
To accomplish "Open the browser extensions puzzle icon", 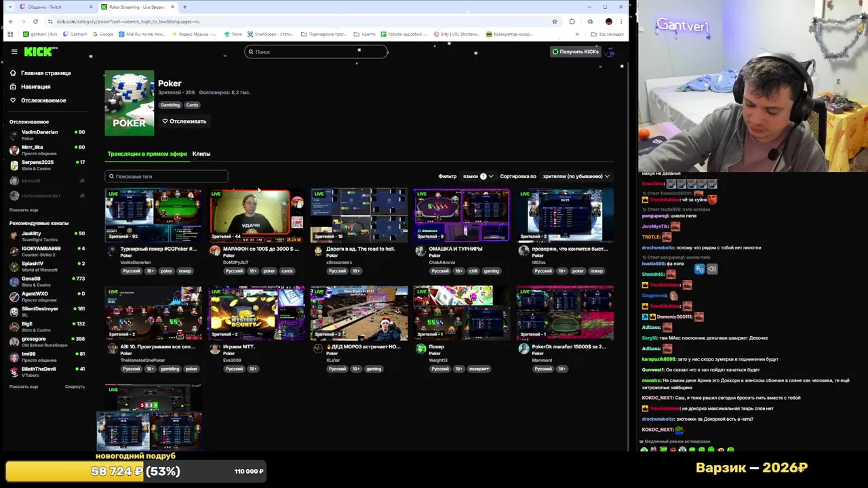I will 572,21.
